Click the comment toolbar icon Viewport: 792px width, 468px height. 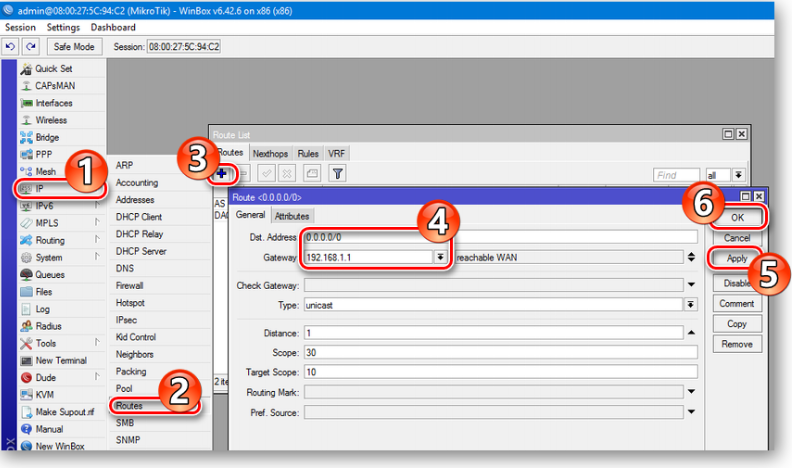click(x=312, y=174)
